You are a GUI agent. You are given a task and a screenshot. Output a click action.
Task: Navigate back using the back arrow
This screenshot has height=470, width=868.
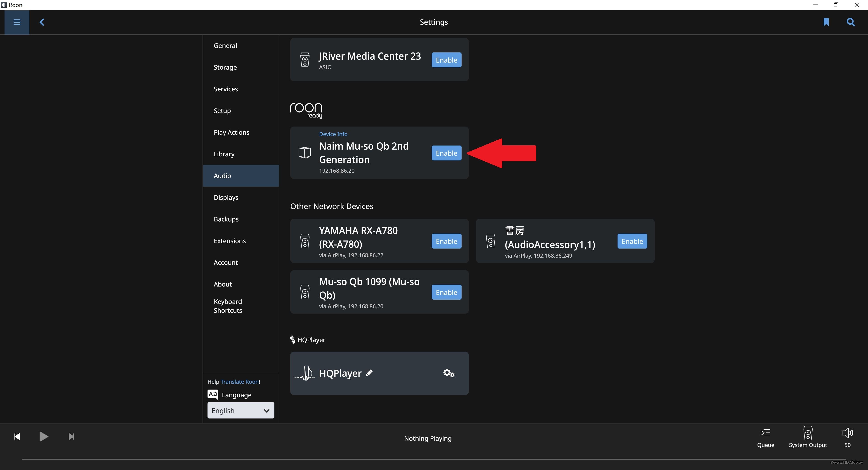[x=42, y=22]
